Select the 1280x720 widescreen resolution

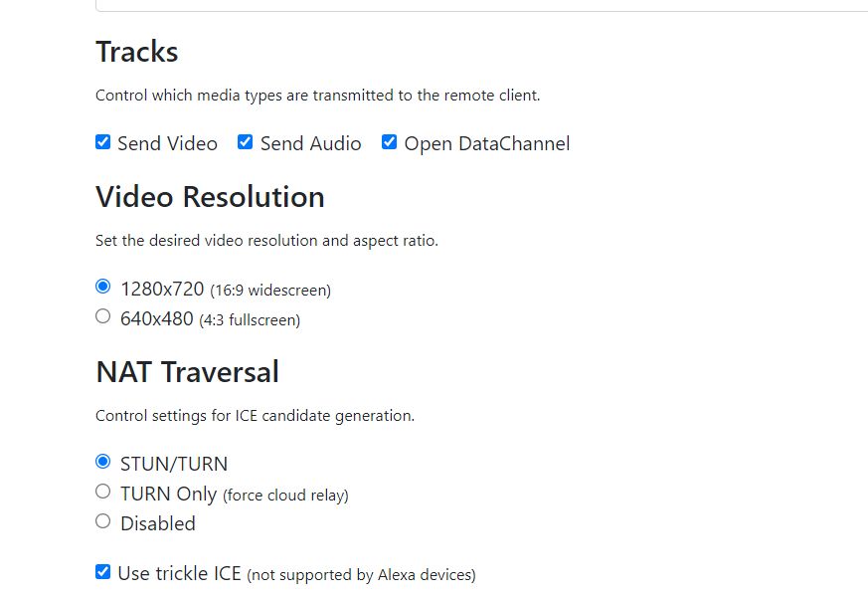tap(102, 286)
